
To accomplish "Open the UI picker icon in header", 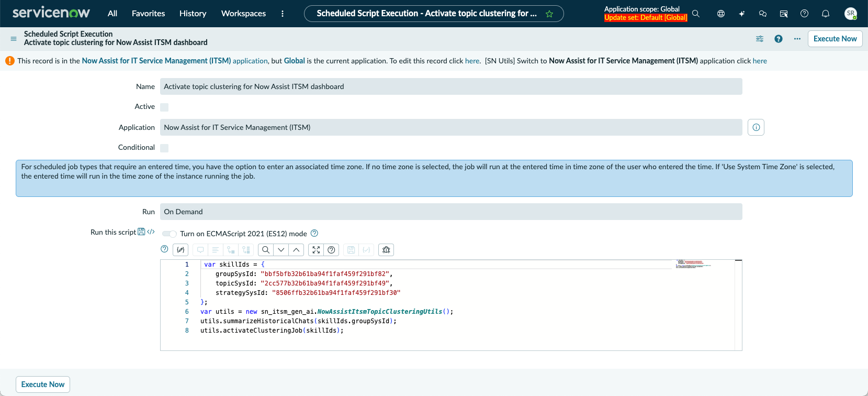I will click(x=784, y=14).
